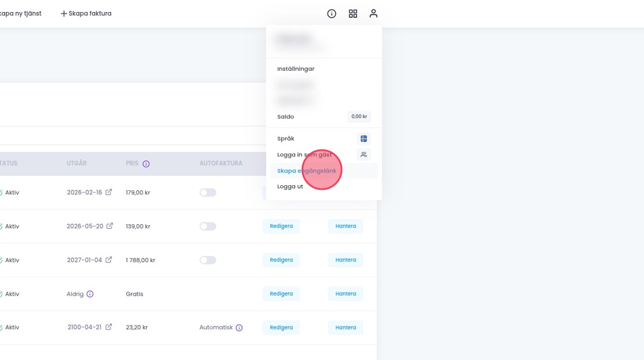Screen dimensions: 644x360
Task: Toggle autofaktura for the 179,00 kr service
Action: coord(208,193)
